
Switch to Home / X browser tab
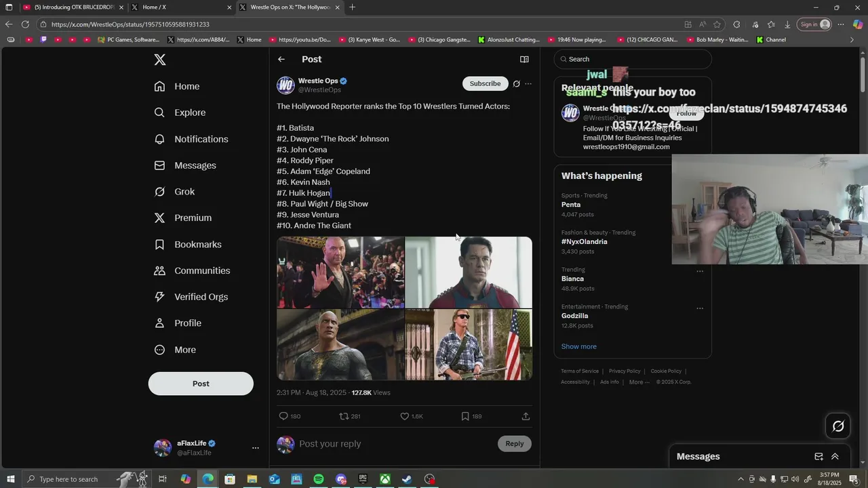(180, 7)
